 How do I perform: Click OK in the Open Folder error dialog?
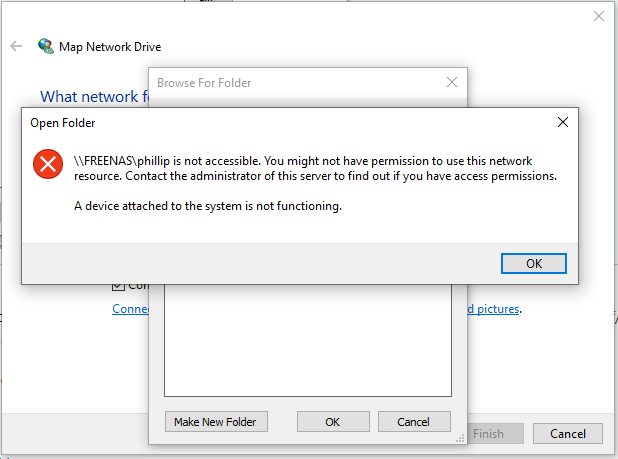point(534,263)
